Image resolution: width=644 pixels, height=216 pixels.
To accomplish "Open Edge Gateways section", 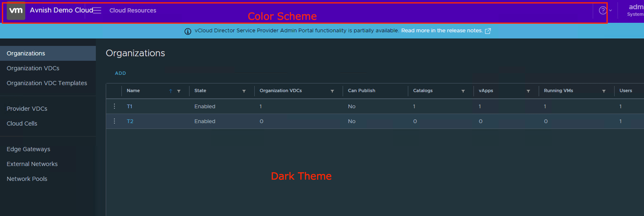I will [x=28, y=149].
